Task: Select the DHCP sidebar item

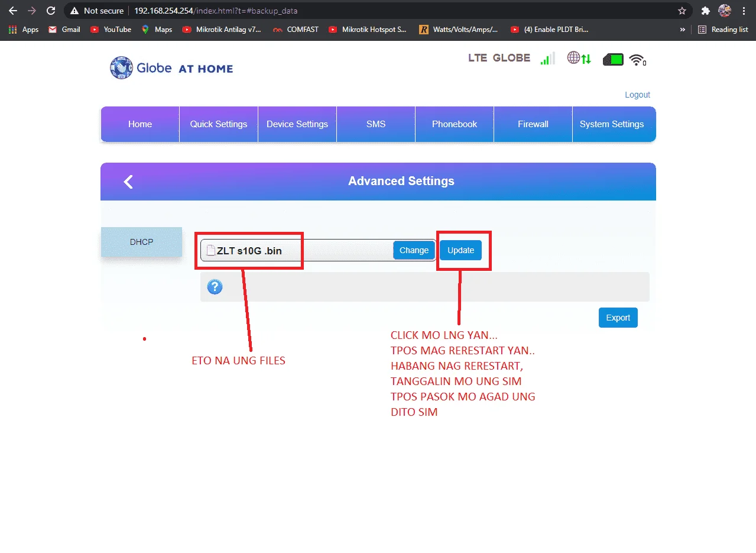Action: point(141,242)
